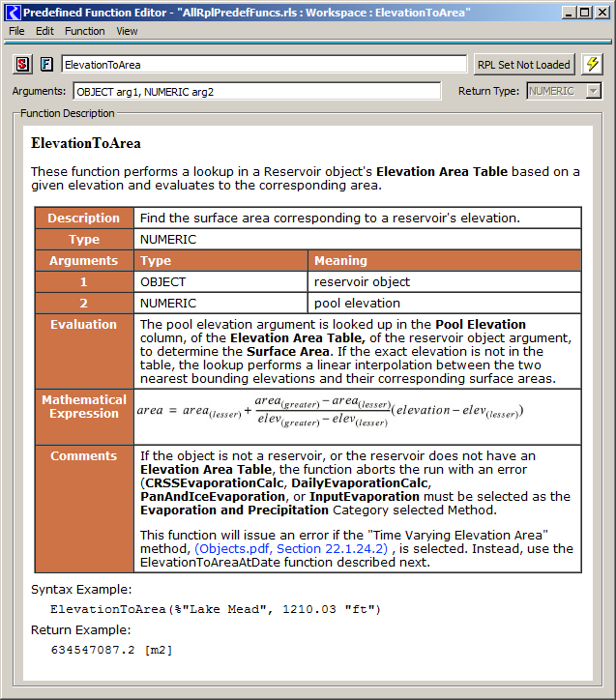The height and width of the screenshot is (700, 616).
Task: Click the 'pool elevation' meaning cell
Action: pyautogui.click(x=444, y=304)
